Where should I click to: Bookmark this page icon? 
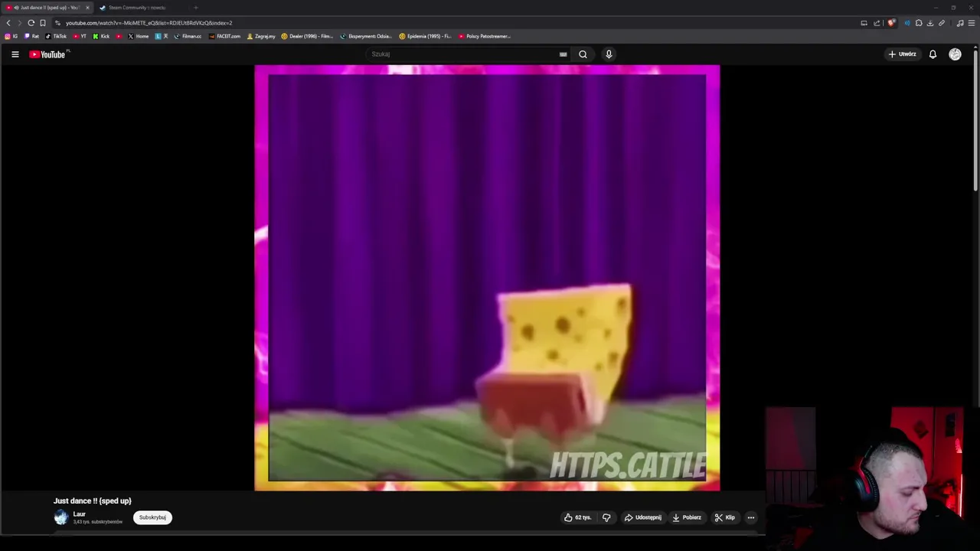tap(43, 23)
